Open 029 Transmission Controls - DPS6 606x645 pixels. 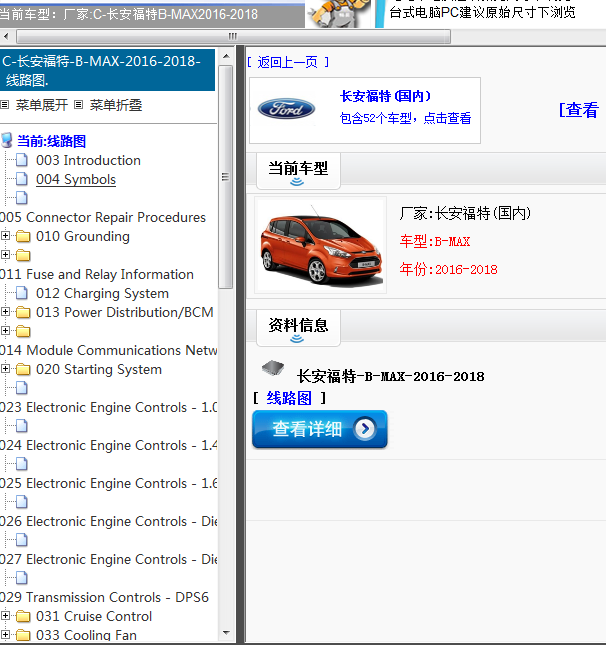pyautogui.click(x=104, y=597)
